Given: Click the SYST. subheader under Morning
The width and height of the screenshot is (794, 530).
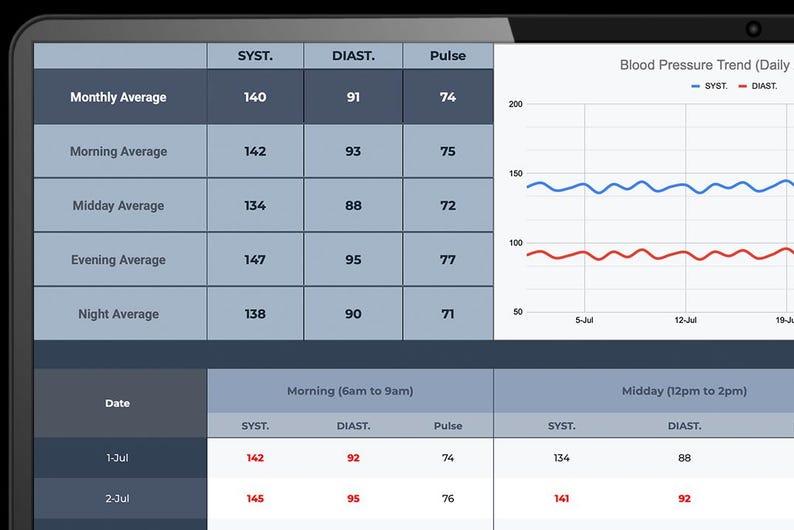Looking at the screenshot, I should click(x=255, y=426).
